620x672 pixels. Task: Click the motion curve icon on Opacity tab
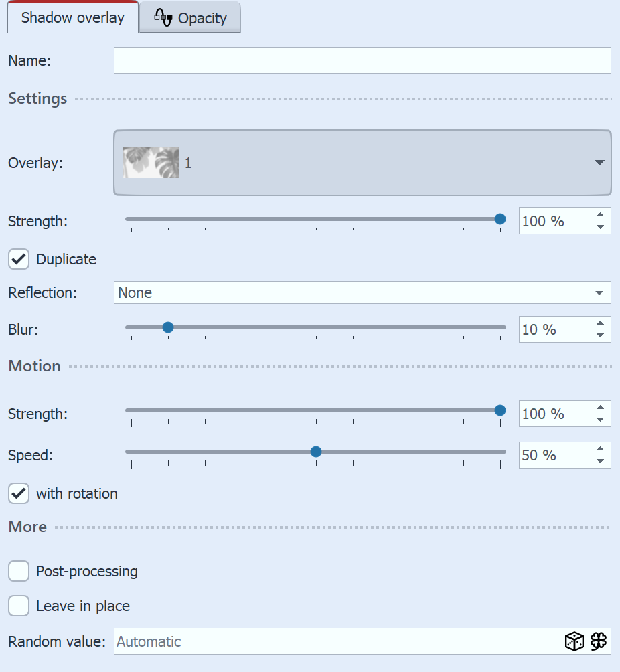pos(163,17)
